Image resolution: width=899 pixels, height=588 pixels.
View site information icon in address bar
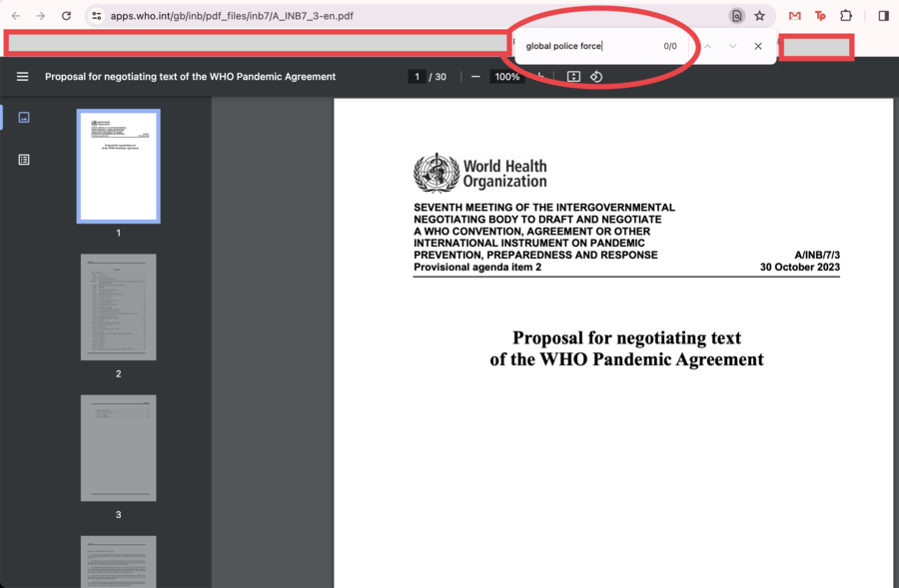[97, 16]
